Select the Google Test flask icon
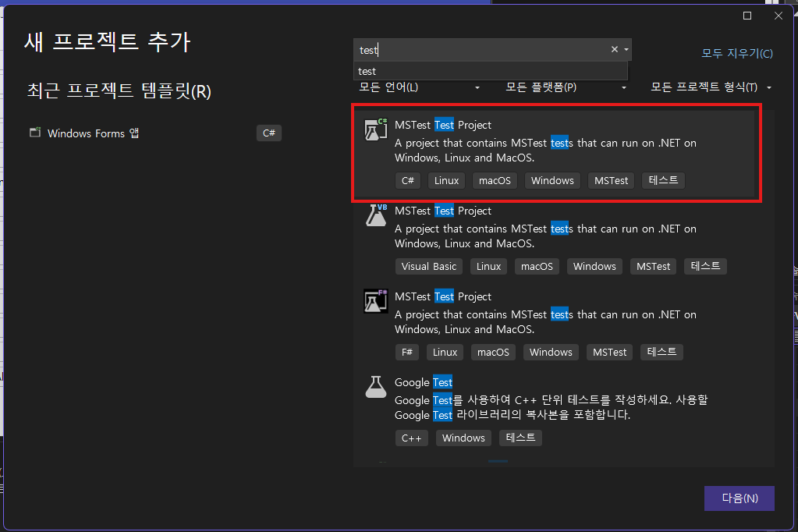 click(x=375, y=387)
